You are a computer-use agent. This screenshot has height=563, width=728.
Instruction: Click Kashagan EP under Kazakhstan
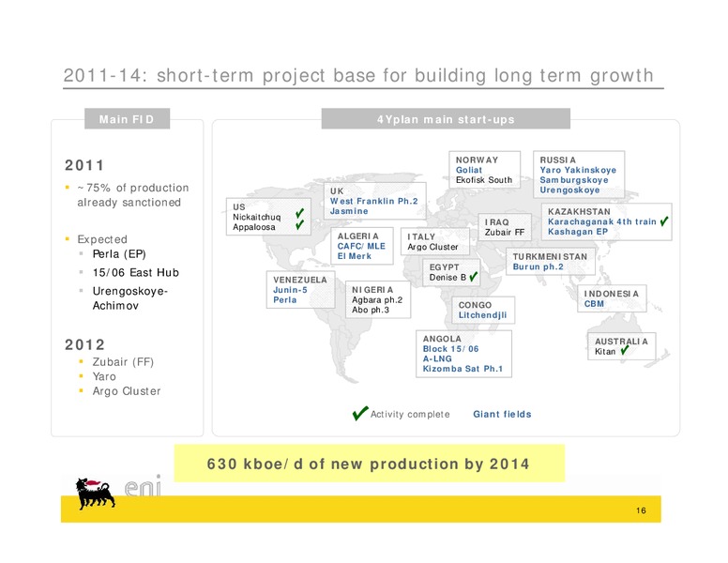coord(578,232)
